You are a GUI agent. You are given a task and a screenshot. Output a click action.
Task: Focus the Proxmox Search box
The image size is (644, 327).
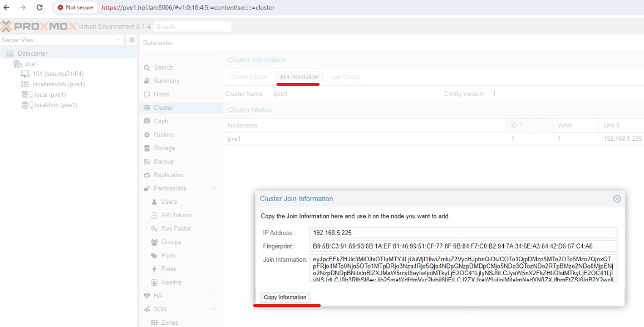click(x=192, y=27)
